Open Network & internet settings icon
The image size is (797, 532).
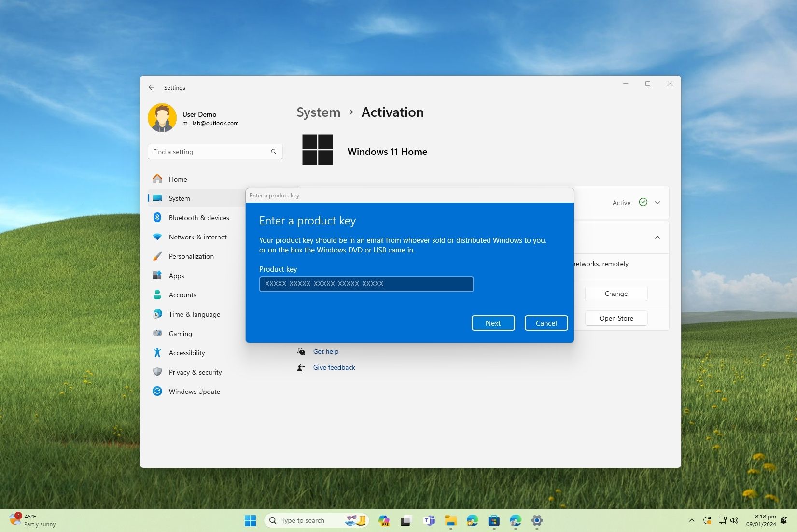tap(157, 237)
